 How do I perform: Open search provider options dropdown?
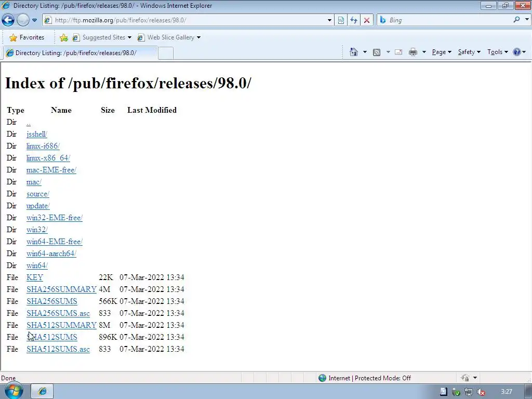tap(527, 20)
